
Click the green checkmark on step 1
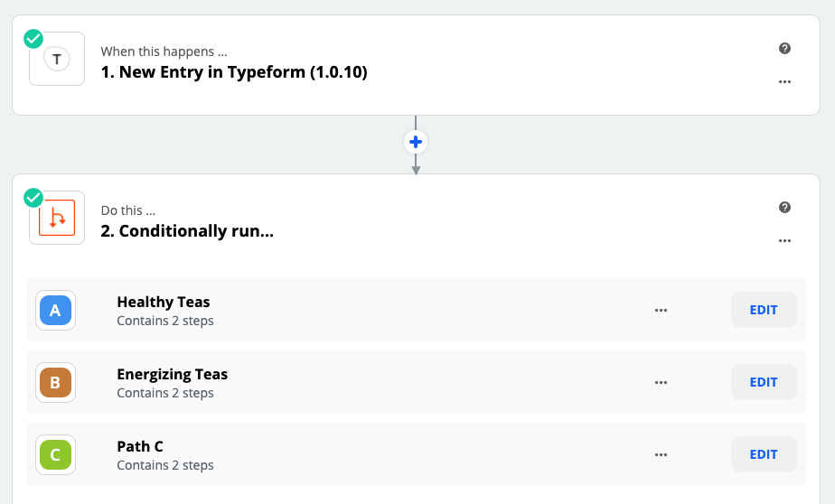(33, 39)
